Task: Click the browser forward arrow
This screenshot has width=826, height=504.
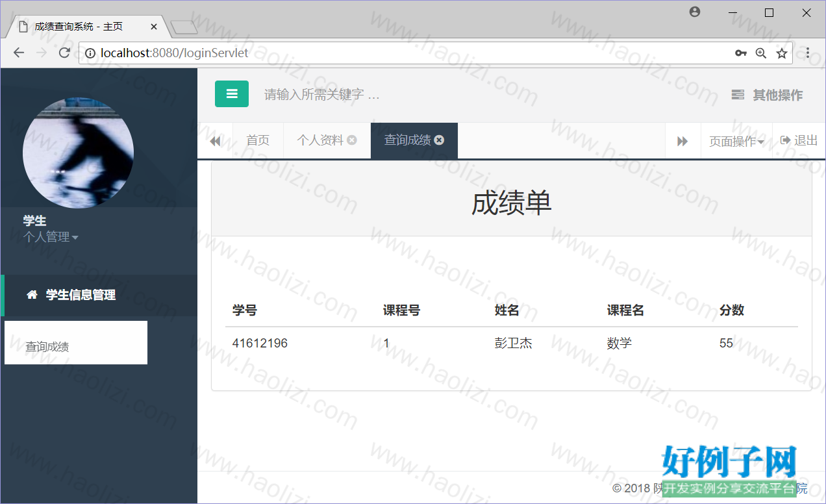Action: (x=41, y=53)
